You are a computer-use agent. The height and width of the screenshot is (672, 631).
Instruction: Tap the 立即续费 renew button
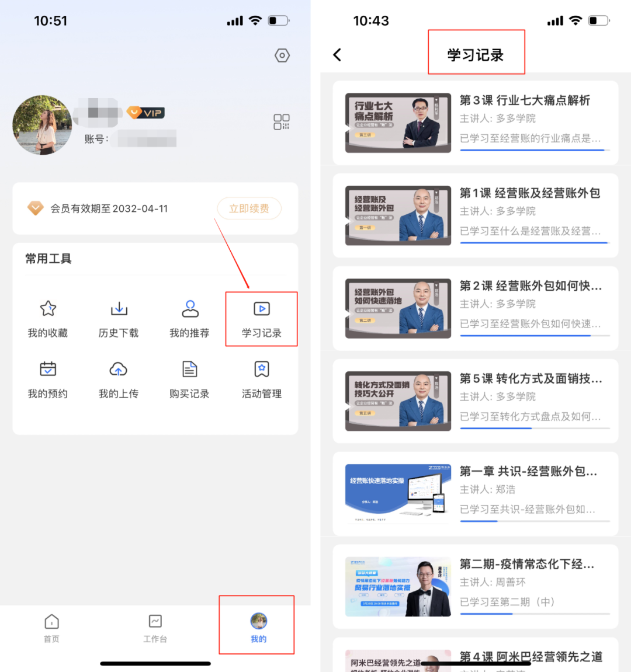coord(249,208)
